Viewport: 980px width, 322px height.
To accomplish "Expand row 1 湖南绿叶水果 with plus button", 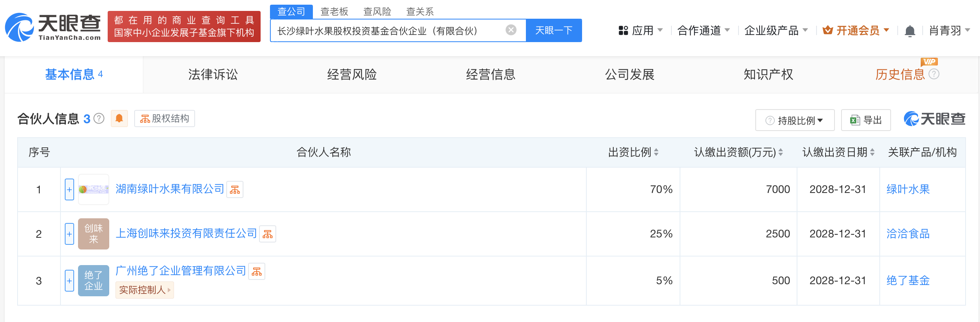I will click(x=69, y=189).
